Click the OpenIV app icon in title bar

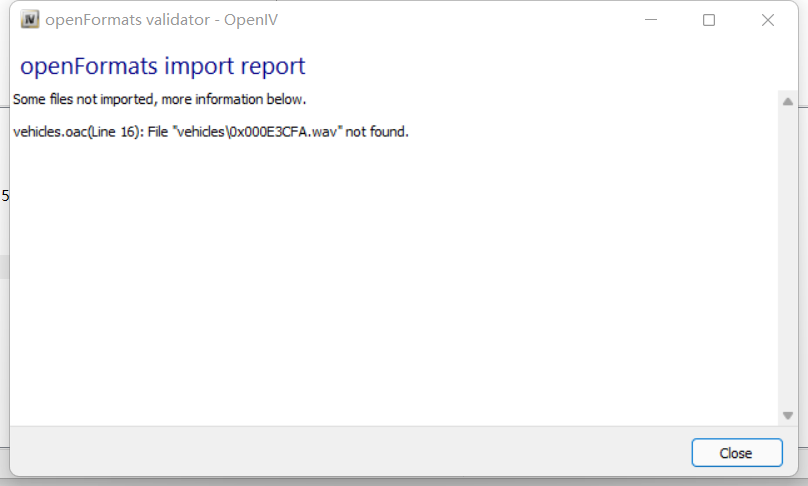pyautogui.click(x=30, y=20)
